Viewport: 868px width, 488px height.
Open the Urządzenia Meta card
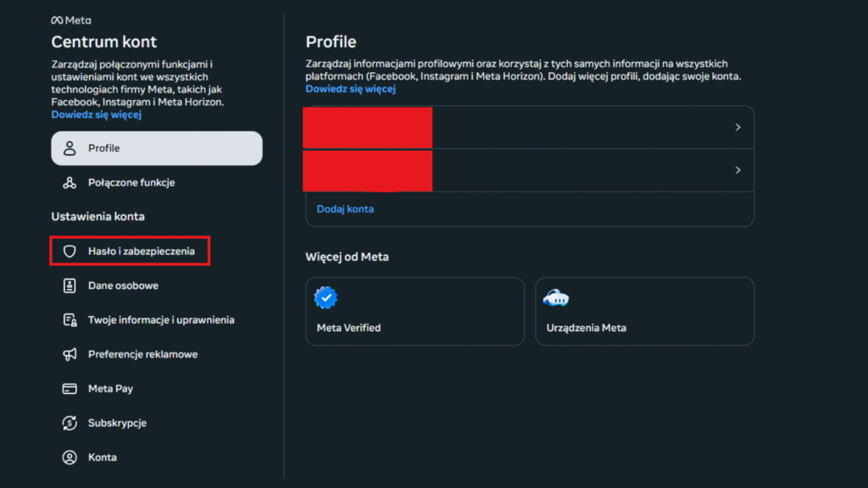pos(644,312)
